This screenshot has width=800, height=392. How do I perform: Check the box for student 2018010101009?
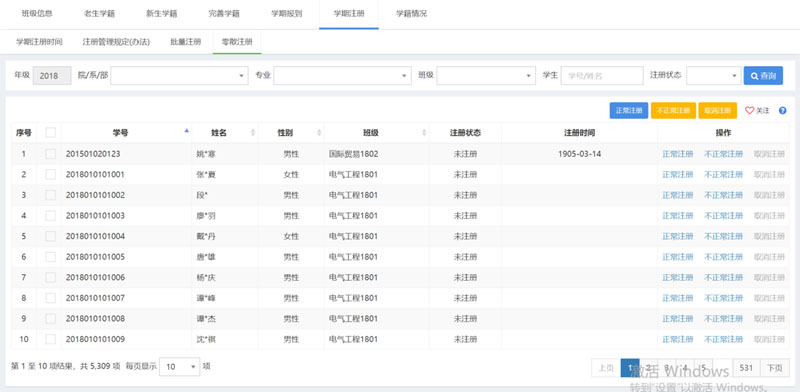[x=51, y=339]
